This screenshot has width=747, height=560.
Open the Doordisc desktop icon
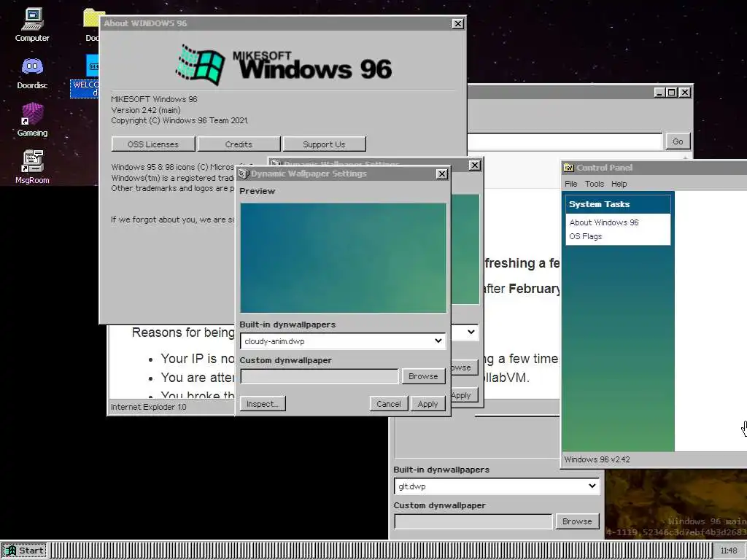pos(32,72)
